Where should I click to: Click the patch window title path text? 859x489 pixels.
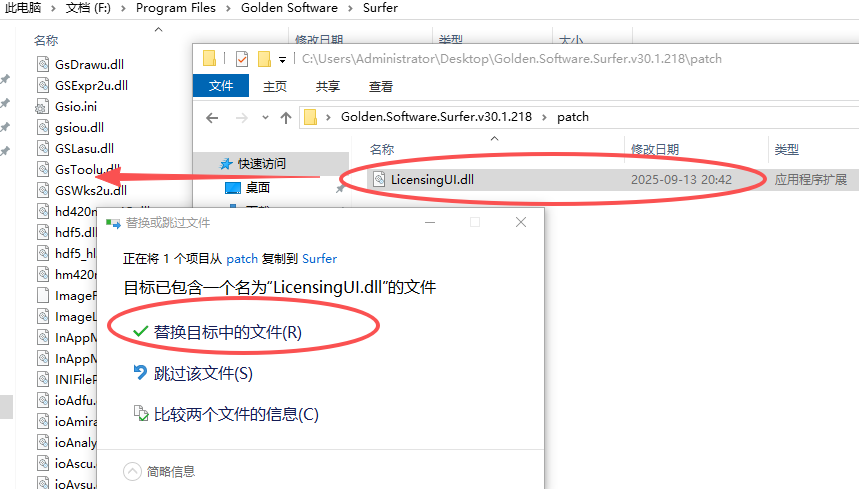[512, 59]
